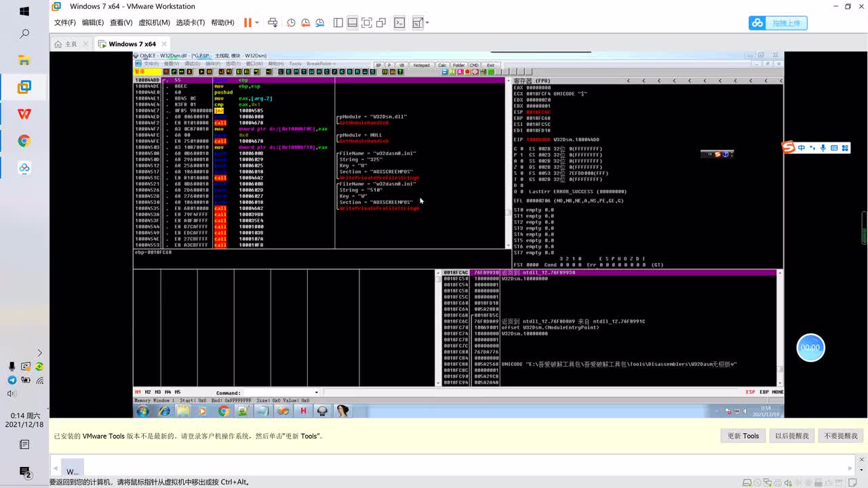868x488 pixels.
Task: Click the OllyICE Calc toolbar button
Action: tap(442, 65)
